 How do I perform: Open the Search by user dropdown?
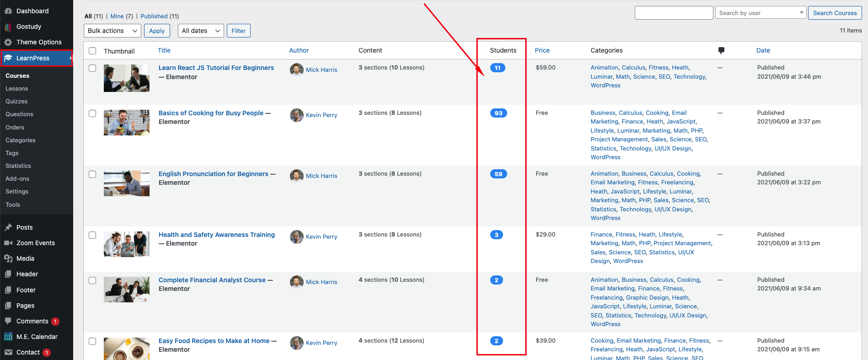[761, 13]
